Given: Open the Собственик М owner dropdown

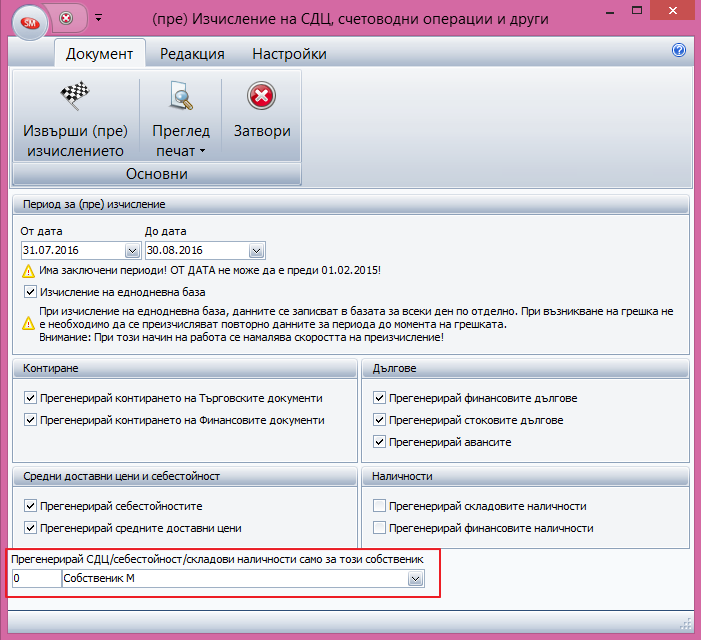Looking at the screenshot, I should pos(415,579).
